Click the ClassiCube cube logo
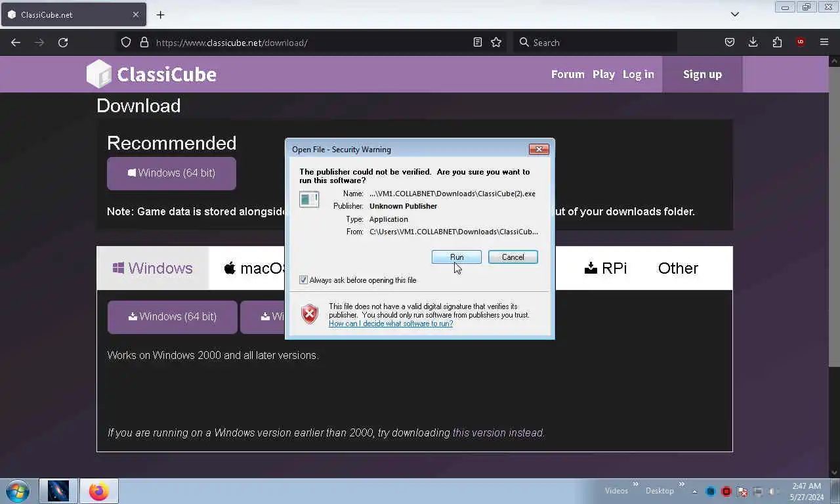Image resolution: width=840 pixels, height=504 pixels. [x=99, y=74]
